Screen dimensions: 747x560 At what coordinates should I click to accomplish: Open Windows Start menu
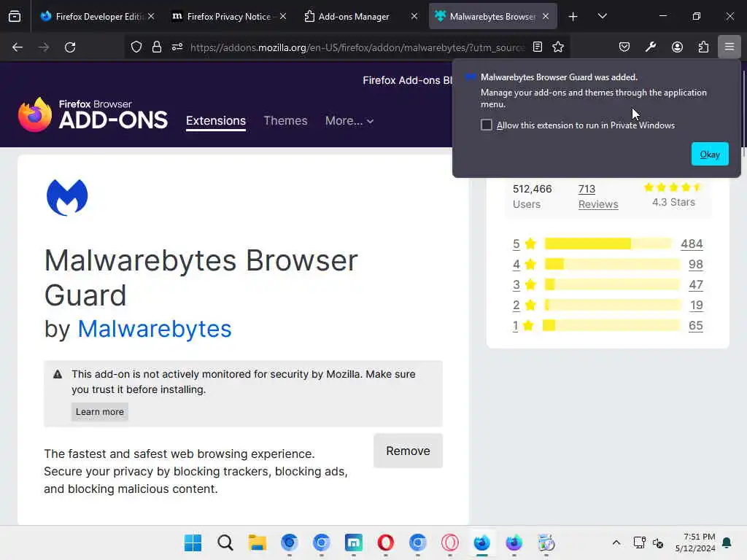click(193, 542)
